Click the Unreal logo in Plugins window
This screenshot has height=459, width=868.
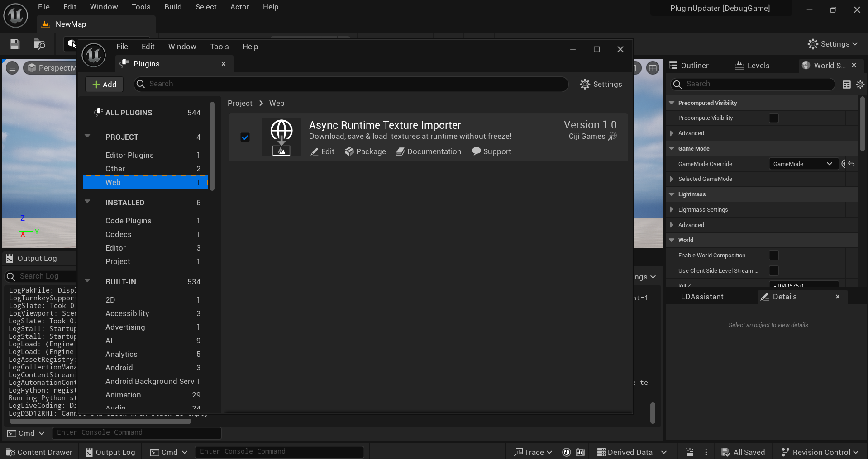94,55
